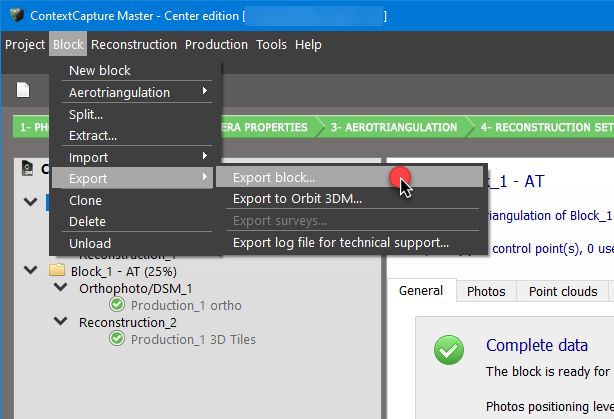The image size is (614, 419).
Task: Select Reconstruction_2 in the tree
Action: 128,322
